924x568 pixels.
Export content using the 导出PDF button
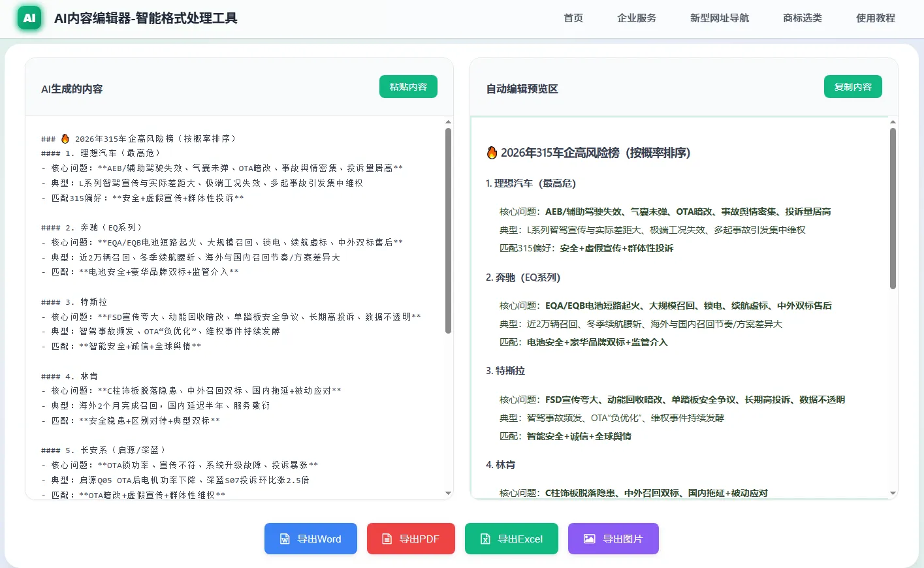point(411,539)
